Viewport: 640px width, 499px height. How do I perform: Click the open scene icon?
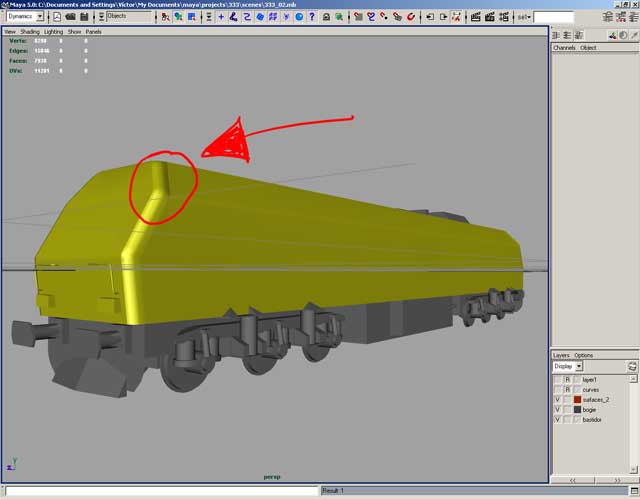coord(71,17)
